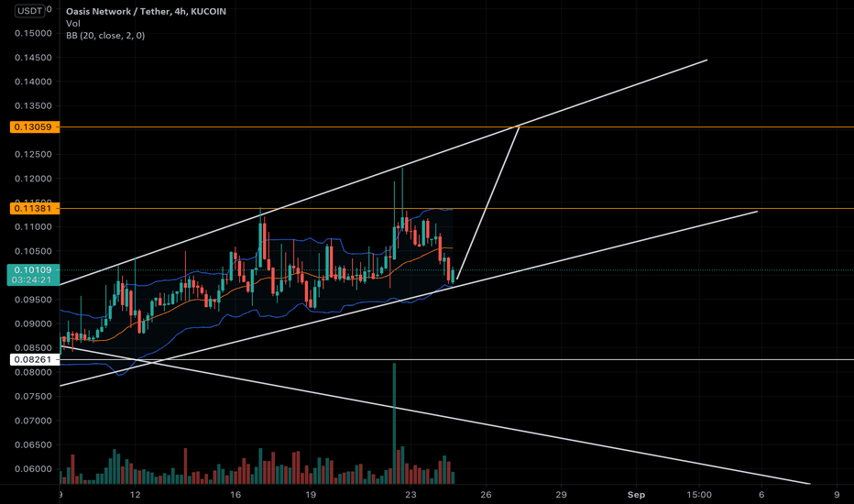The image size is (854, 504).
Task: Click the 0.09000 price axis value
Action: pyautogui.click(x=34, y=323)
